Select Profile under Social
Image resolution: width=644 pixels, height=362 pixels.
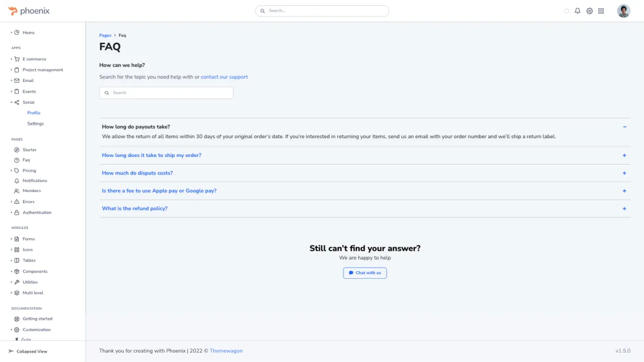[34, 113]
